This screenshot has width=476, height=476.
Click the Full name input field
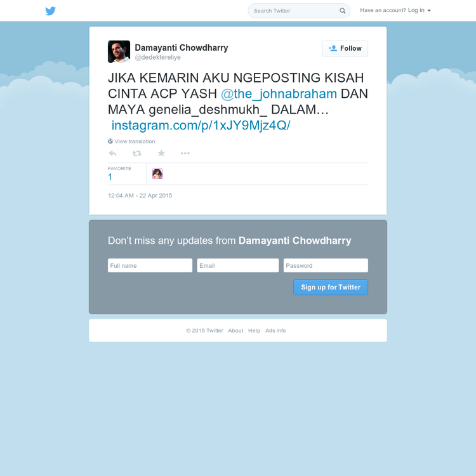150,265
